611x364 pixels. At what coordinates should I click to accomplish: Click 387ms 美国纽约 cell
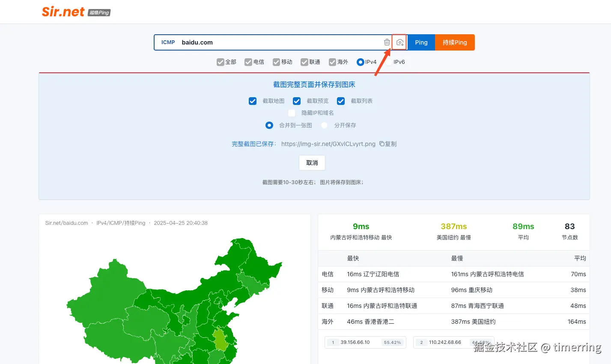tap(473, 322)
